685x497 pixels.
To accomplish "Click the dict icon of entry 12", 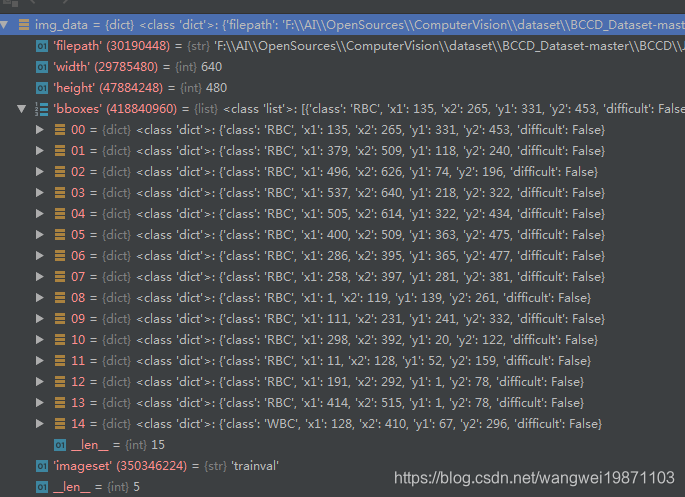I will [x=60, y=381].
